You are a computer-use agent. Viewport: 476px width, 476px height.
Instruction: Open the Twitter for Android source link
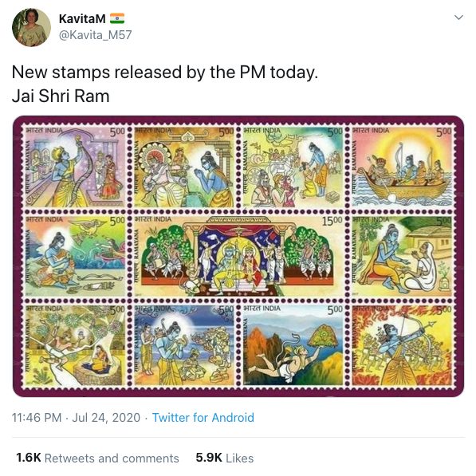(x=203, y=418)
